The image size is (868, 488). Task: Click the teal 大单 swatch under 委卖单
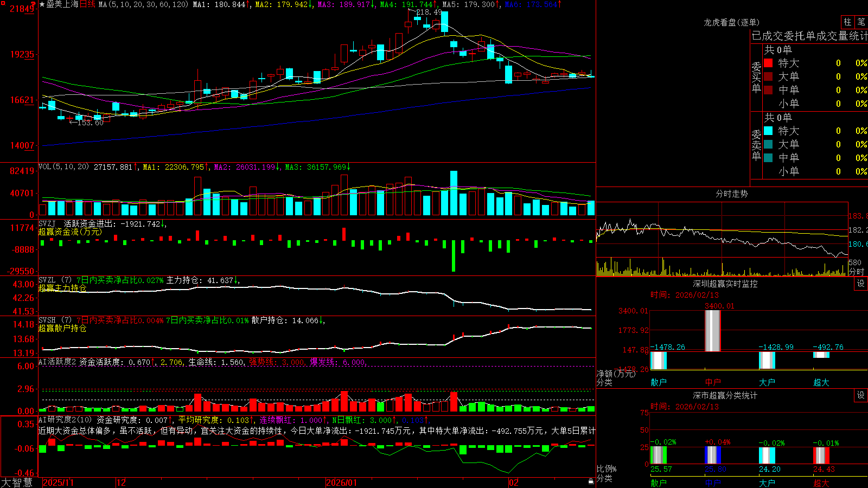point(768,144)
